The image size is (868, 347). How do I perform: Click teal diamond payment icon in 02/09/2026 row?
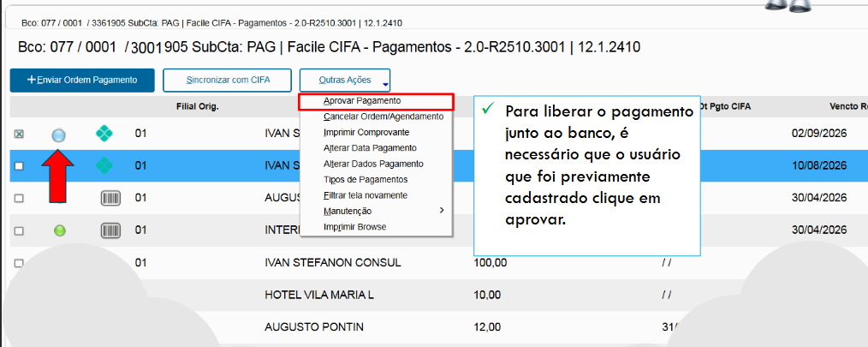point(104,134)
